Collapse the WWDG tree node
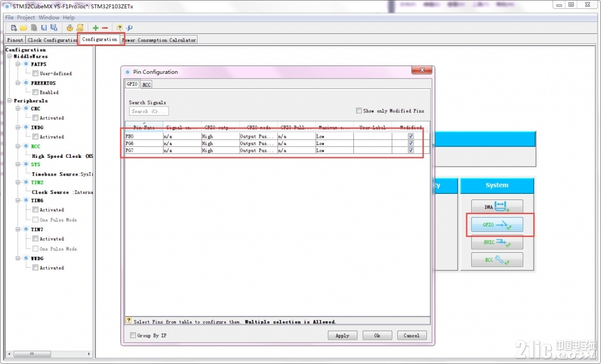This screenshot has width=601, height=364. click(18, 258)
